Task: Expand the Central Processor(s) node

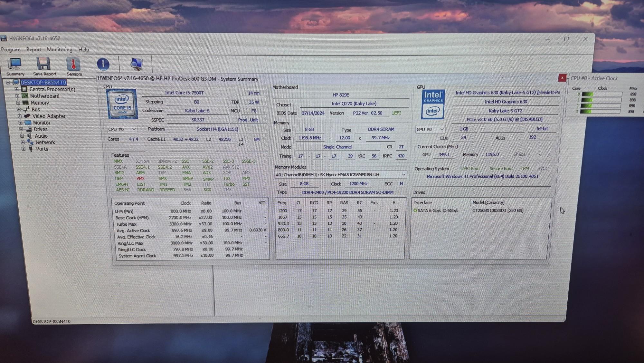Action: coord(16,89)
